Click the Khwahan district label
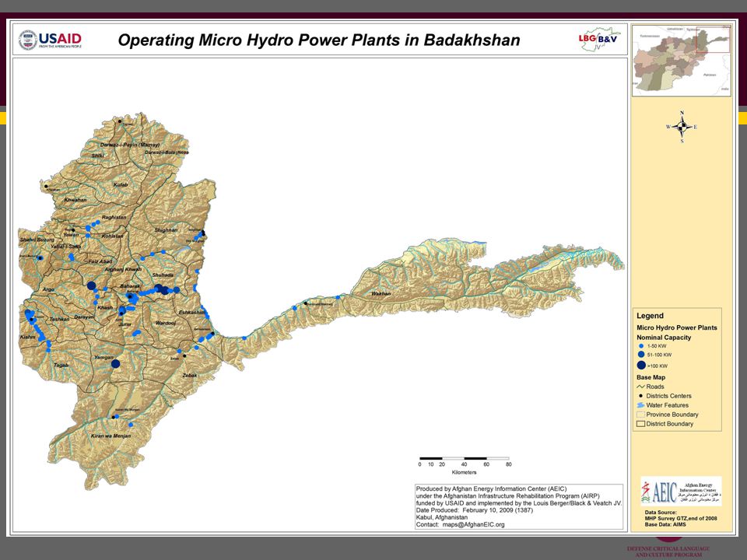 click(x=75, y=200)
